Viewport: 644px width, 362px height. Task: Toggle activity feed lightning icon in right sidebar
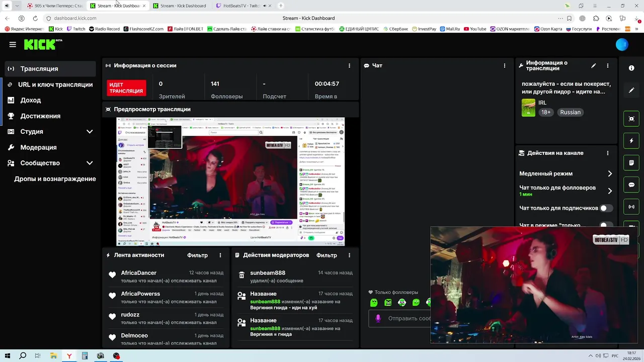631,141
